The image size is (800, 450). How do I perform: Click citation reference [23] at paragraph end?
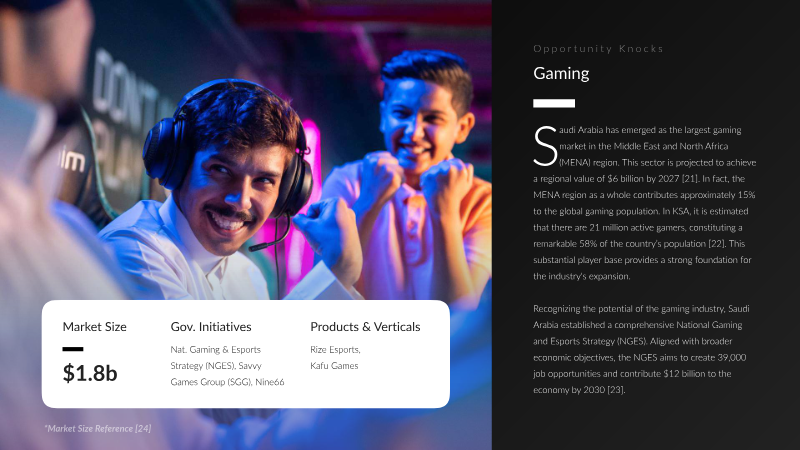(x=616, y=390)
